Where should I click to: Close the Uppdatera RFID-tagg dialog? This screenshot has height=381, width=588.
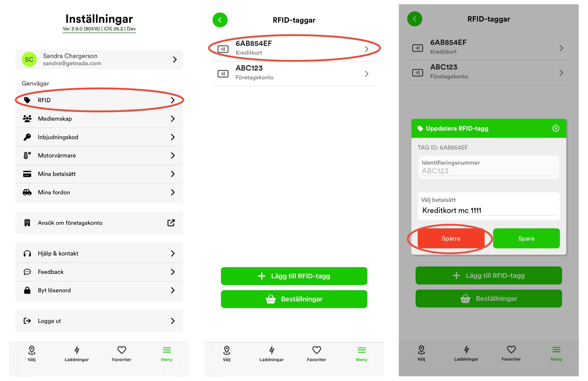[x=556, y=128]
